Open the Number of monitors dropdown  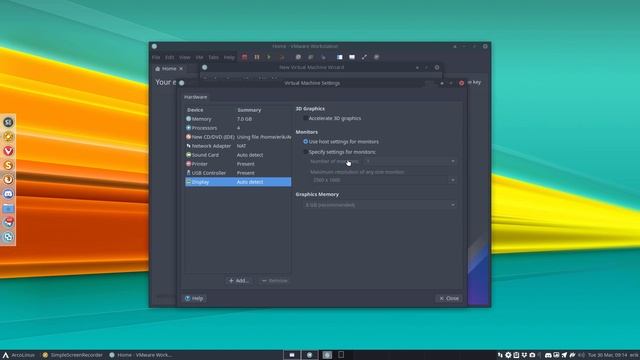click(410, 162)
